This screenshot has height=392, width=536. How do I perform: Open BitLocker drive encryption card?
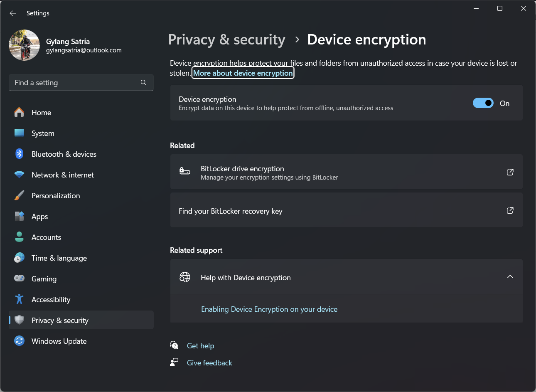tap(346, 172)
